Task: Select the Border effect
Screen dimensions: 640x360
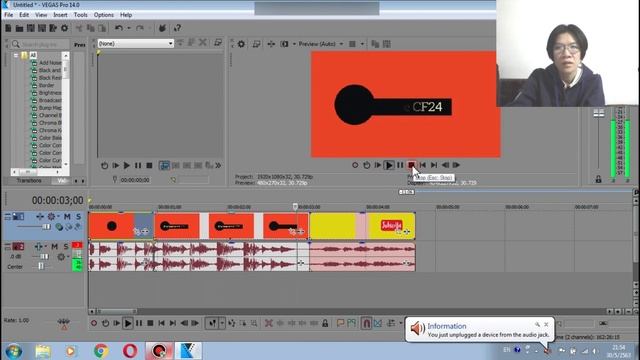Action: 46,85
